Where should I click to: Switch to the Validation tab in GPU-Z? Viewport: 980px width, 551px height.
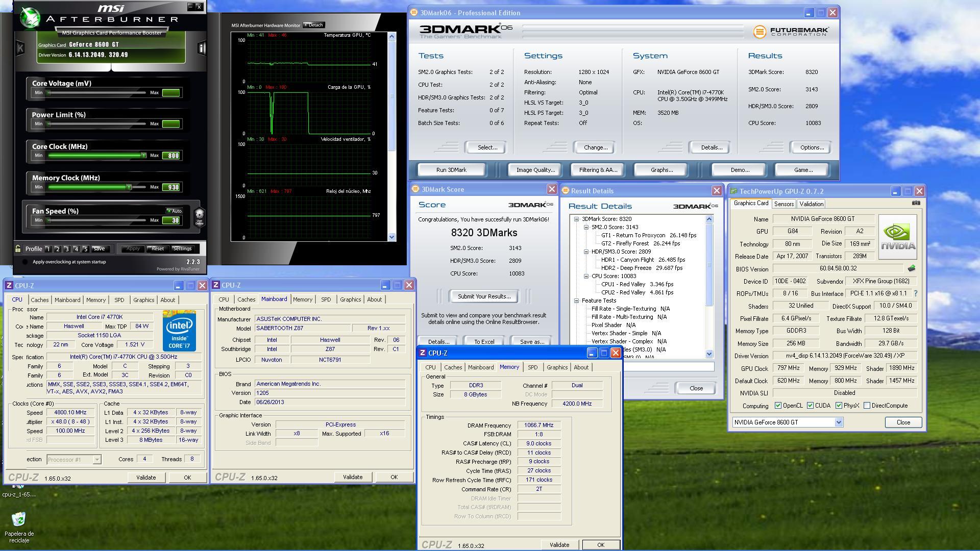[811, 204]
